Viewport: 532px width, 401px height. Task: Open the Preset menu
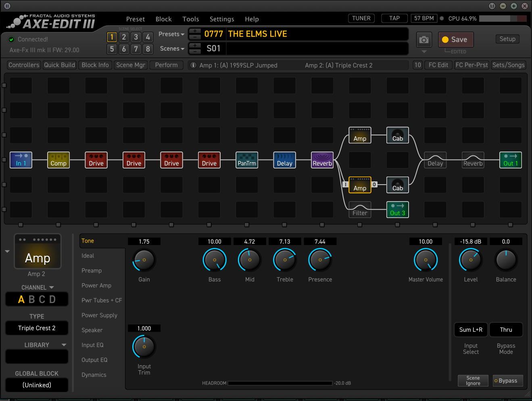pyautogui.click(x=136, y=19)
